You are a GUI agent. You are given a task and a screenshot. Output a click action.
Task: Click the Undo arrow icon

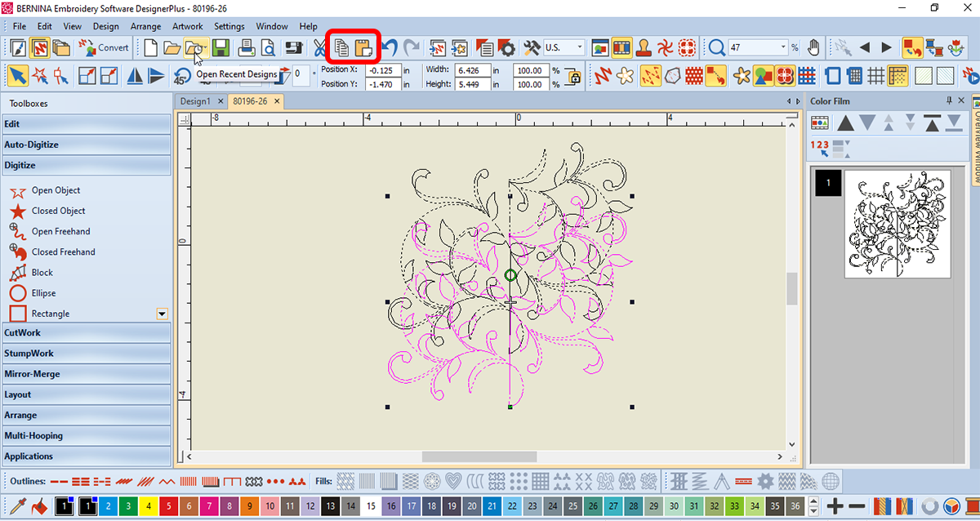tap(390, 48)
